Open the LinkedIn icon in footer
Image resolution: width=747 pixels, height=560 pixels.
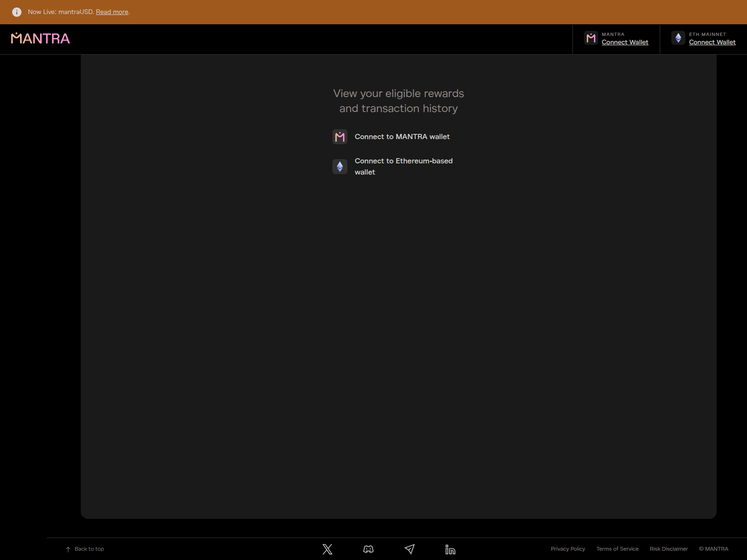(x=451, y=549)
